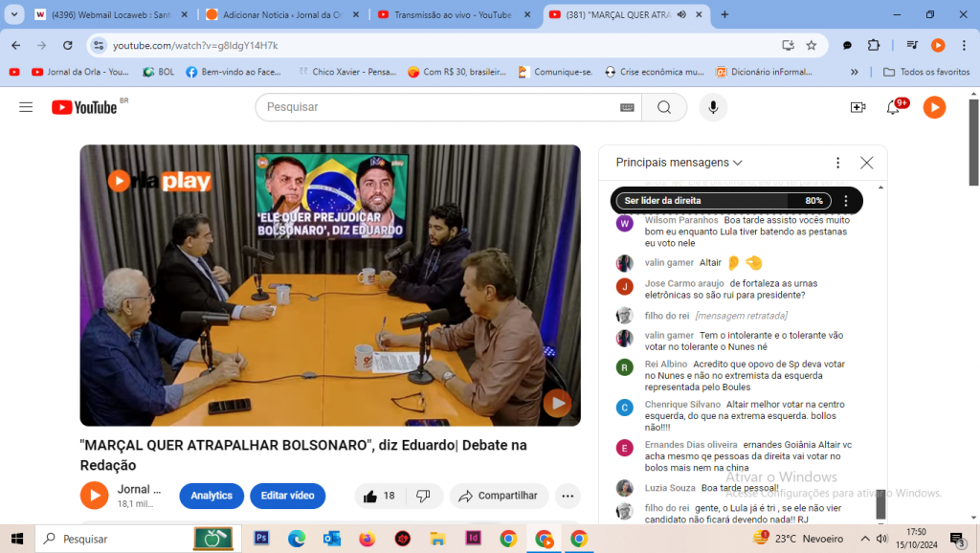Viewport: 980px width, 553px height.
Task: Open the weather widget showing 23°C Nevoeiro
Action: tap(798, 539)
